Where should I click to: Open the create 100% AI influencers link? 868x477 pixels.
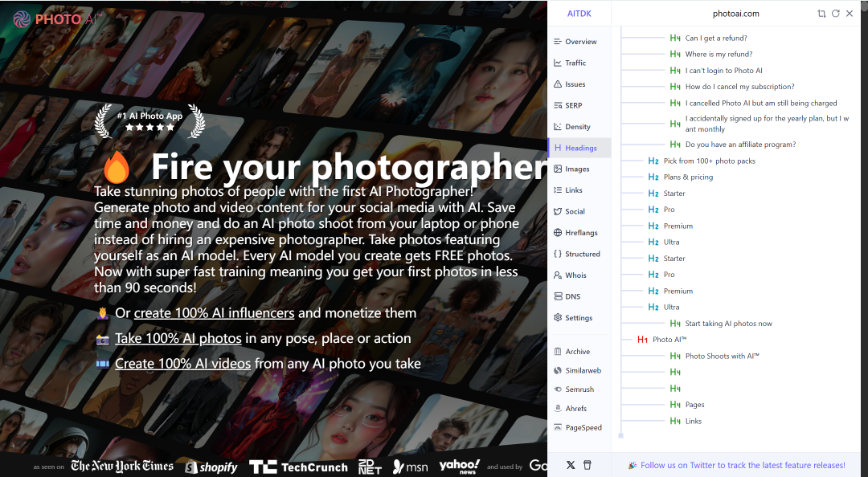pyautogui.click(x=215, y=312)
